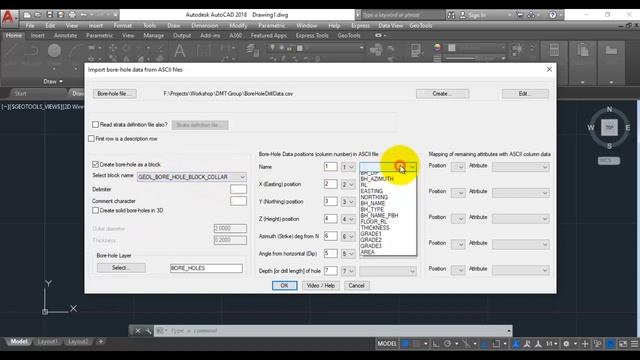The width and height of the screenshot is (640, 360).
Task: Switch to the Layout1 tab
Action: pos(47,341)
